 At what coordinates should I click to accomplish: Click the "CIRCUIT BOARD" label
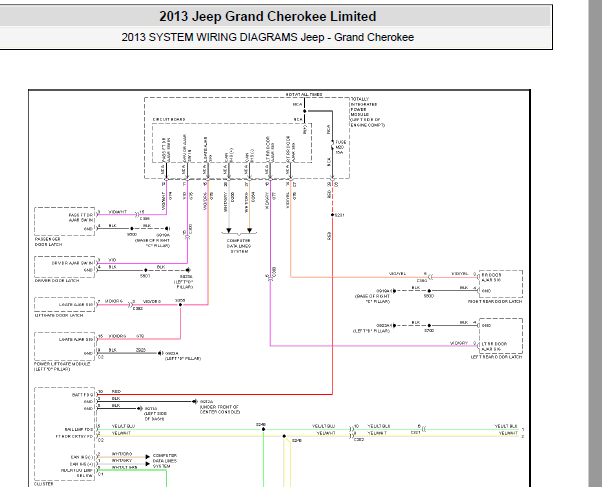[169, 119]
